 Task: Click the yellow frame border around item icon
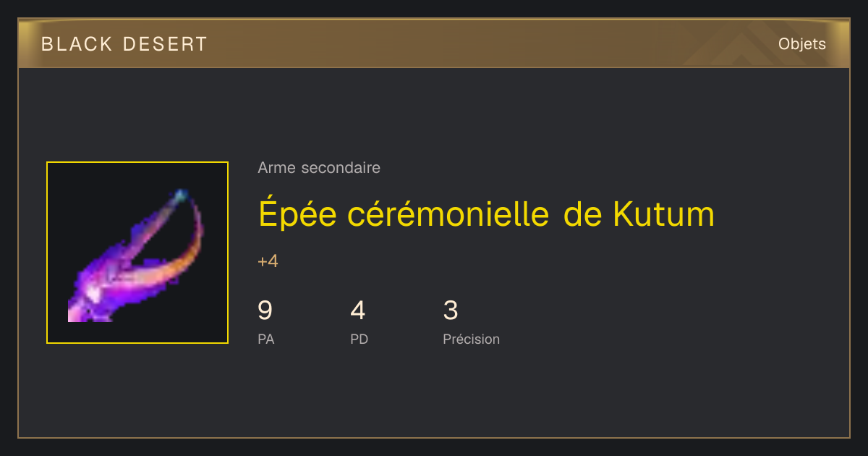click(137, 162)
